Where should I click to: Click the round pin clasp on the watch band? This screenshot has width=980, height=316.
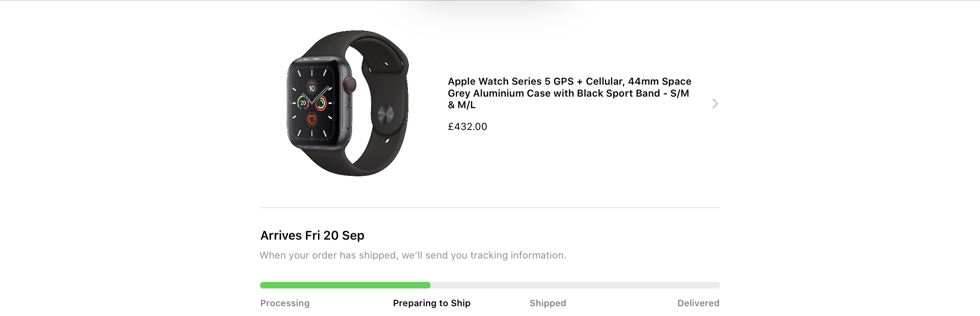pos(385,114)
